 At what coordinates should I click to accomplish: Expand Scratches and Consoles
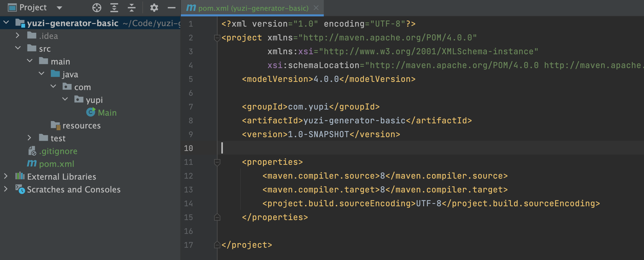click(6, 189)
